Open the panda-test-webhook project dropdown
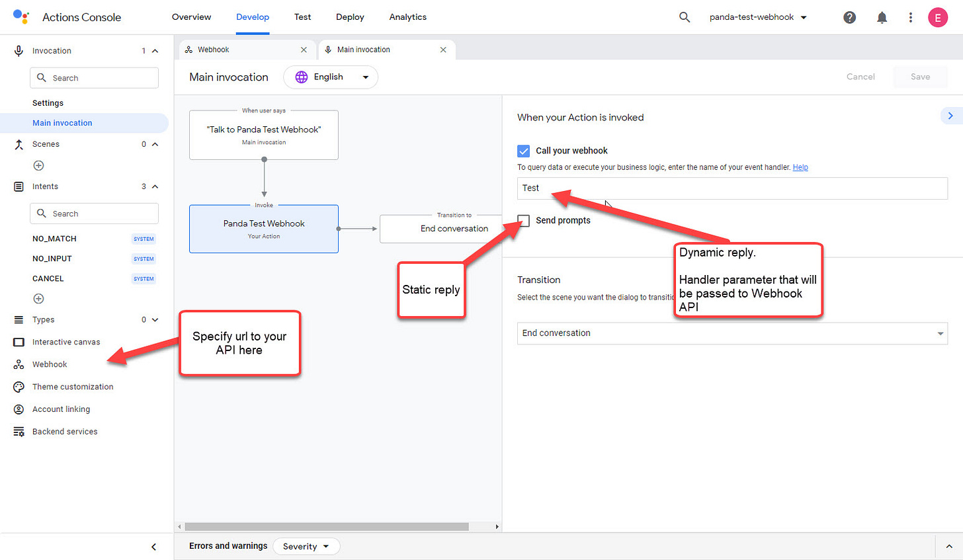This screenshot has width=963, height=560. (758, 17)
